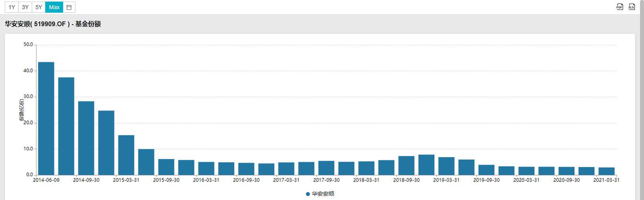Select the bar for 2015-03-31
Viewport: 644px width, 200px height.
(126, 155)
